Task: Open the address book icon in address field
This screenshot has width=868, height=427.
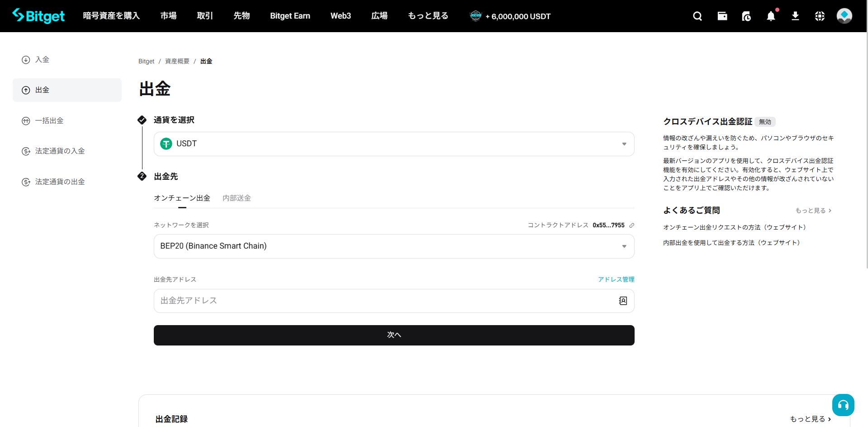Action: click(623, 301)
